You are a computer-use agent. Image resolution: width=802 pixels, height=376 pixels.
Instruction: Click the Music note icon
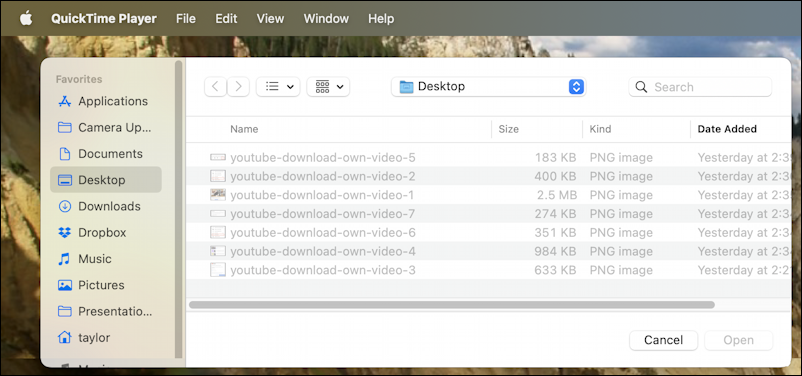click(64, 259)
